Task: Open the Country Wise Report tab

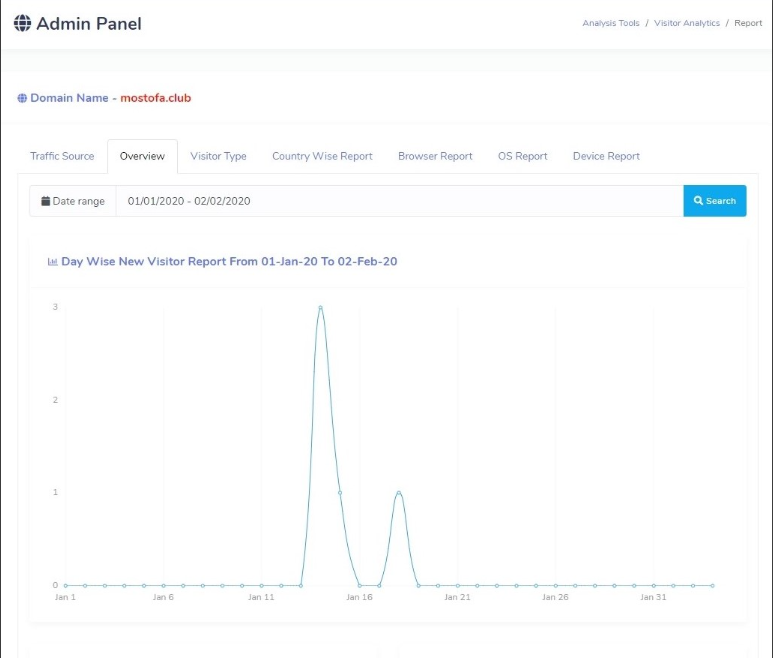Action: pyautogui.click(x=322, y=156)
